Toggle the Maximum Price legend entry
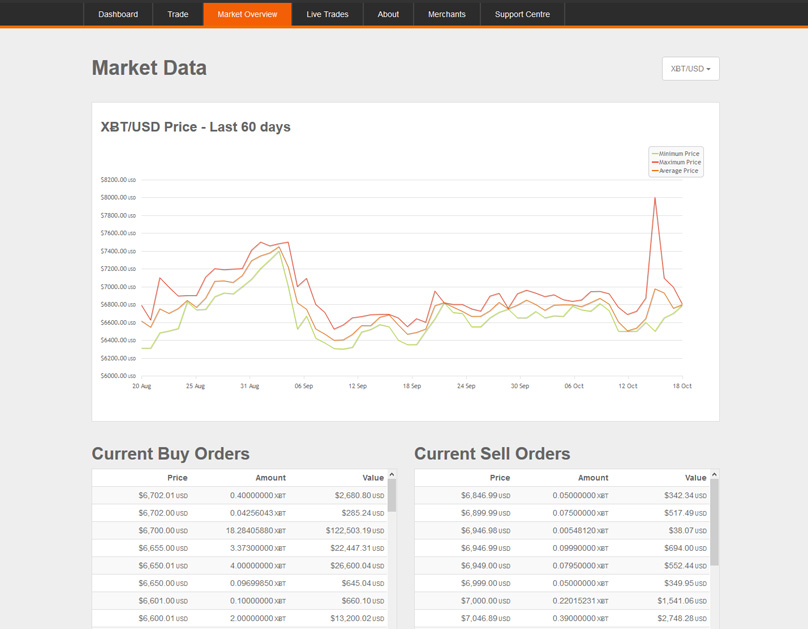This screenshot has width=808, height=629. tap(676, 162)
